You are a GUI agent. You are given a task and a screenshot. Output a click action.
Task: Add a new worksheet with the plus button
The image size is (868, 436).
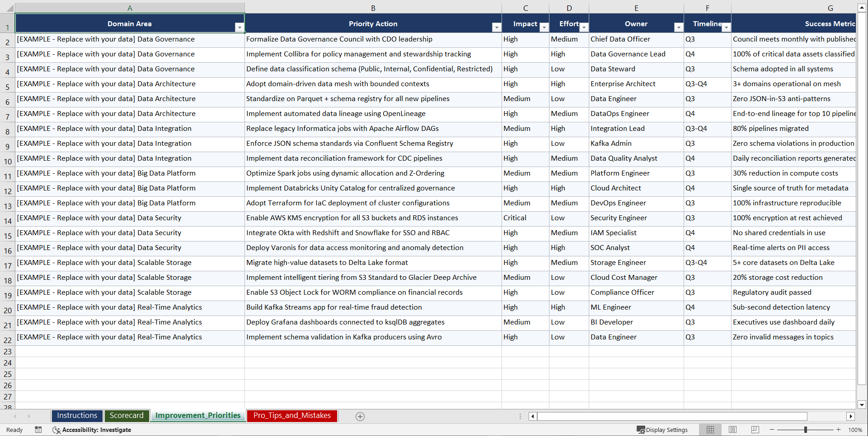click(360, 416)
